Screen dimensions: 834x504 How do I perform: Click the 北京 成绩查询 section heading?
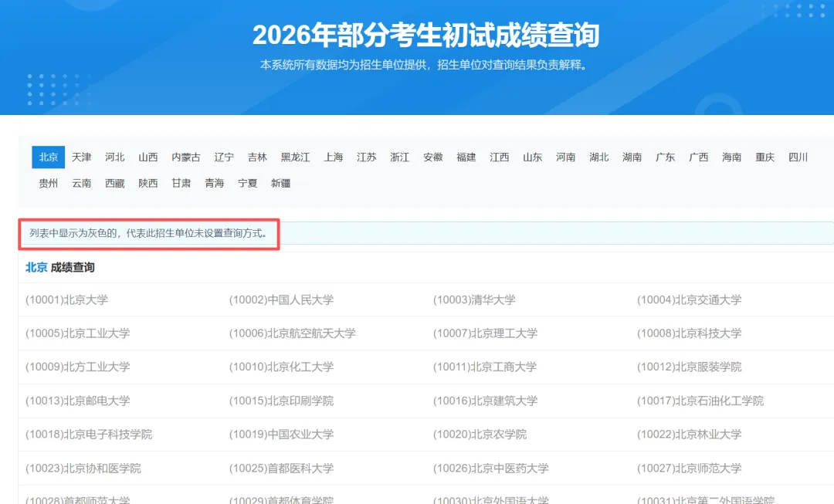(60, 267)
